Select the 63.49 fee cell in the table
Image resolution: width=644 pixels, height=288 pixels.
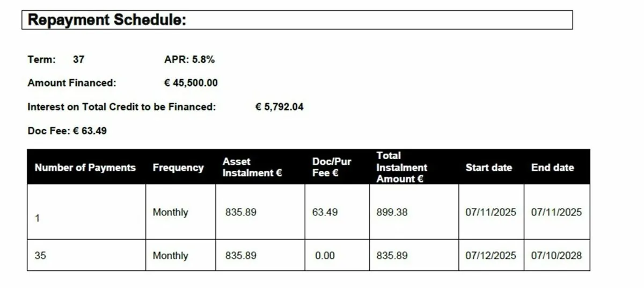[x=325, y=212]
